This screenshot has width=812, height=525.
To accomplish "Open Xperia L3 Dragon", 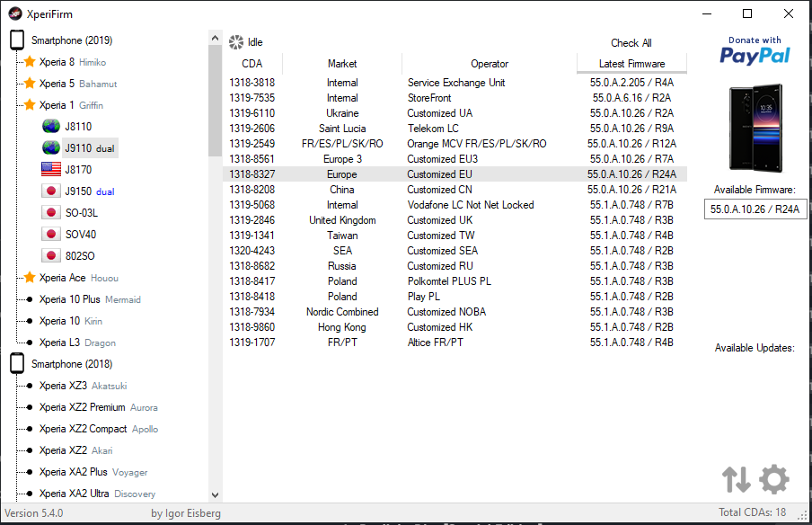I will point(77,343).
